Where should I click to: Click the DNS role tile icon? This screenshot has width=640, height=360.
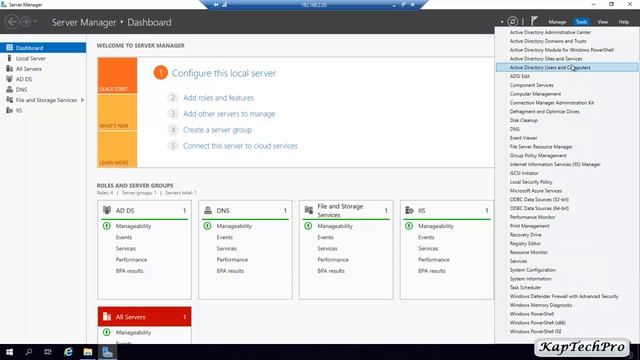coord(208,210)
